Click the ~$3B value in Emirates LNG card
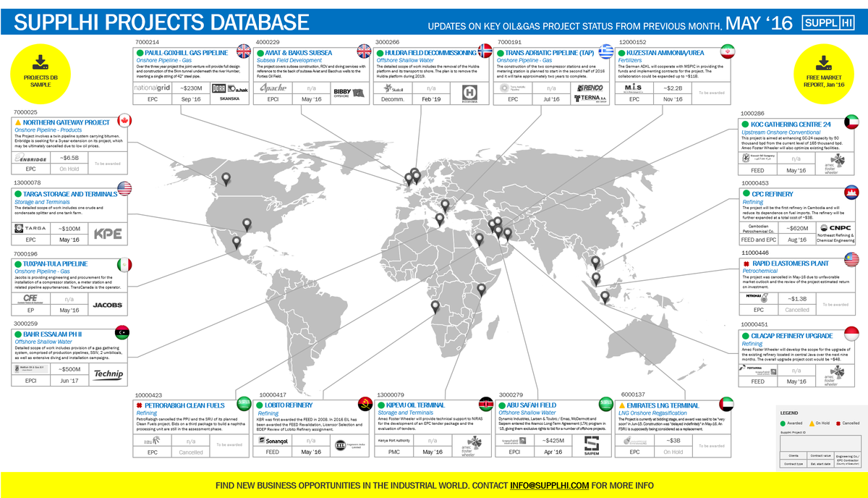 673,440
